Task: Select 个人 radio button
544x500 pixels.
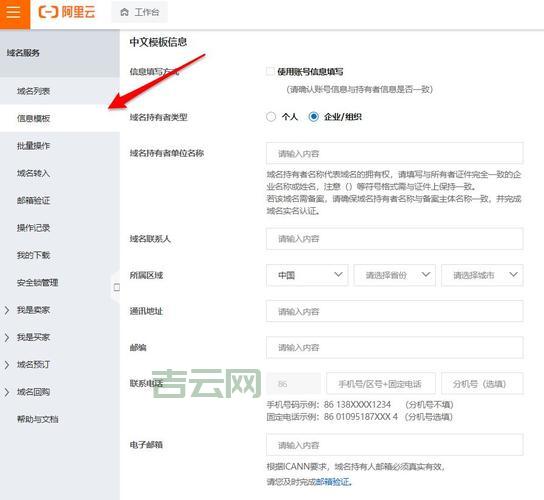Action: pyautogui.click(x=271, y=117)
